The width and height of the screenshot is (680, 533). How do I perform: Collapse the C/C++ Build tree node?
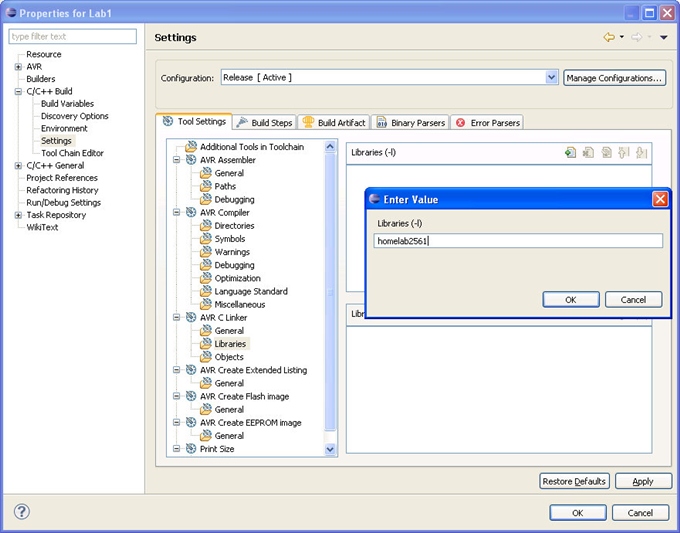(x=18, y=91)
